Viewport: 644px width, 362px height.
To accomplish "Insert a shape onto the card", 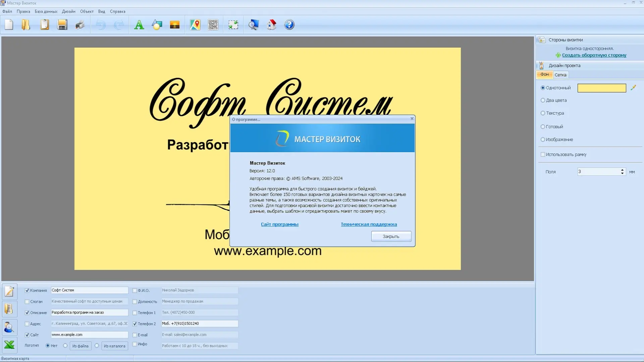I will tap(157, 24).
